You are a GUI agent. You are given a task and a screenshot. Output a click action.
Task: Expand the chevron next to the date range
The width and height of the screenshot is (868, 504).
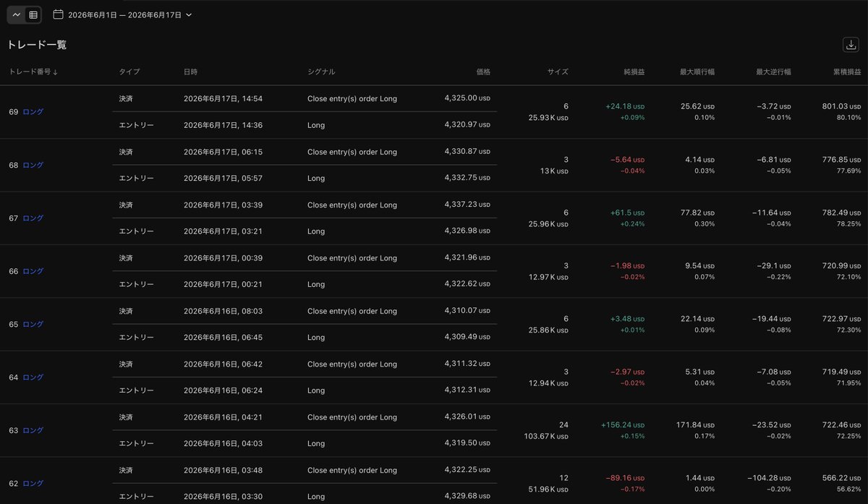coord(189,14)
